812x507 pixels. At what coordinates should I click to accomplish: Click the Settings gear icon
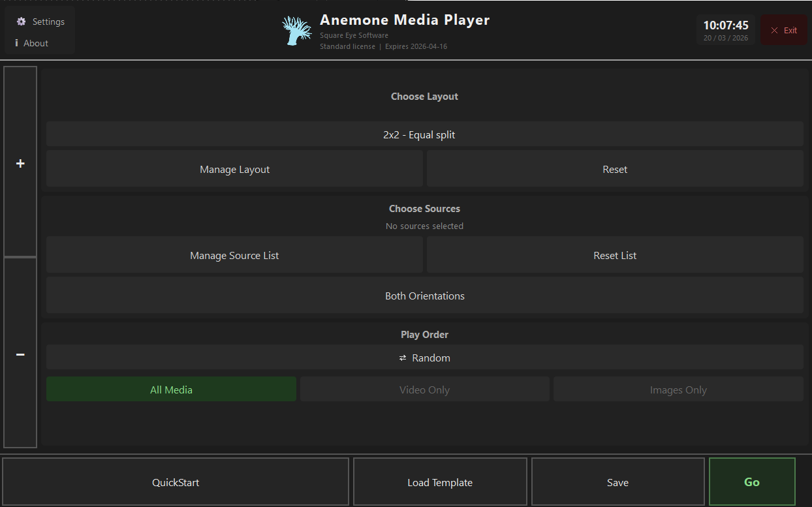point(22,21)
